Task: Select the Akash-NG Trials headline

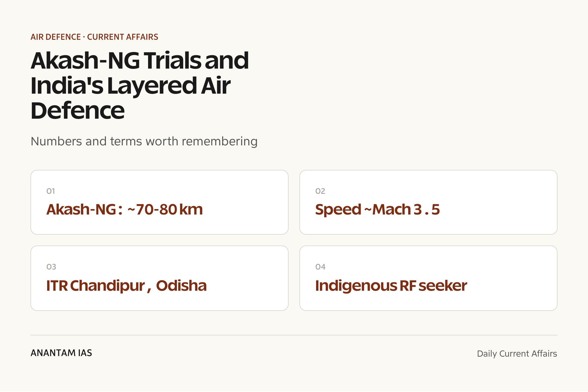Action: [140, 85]
